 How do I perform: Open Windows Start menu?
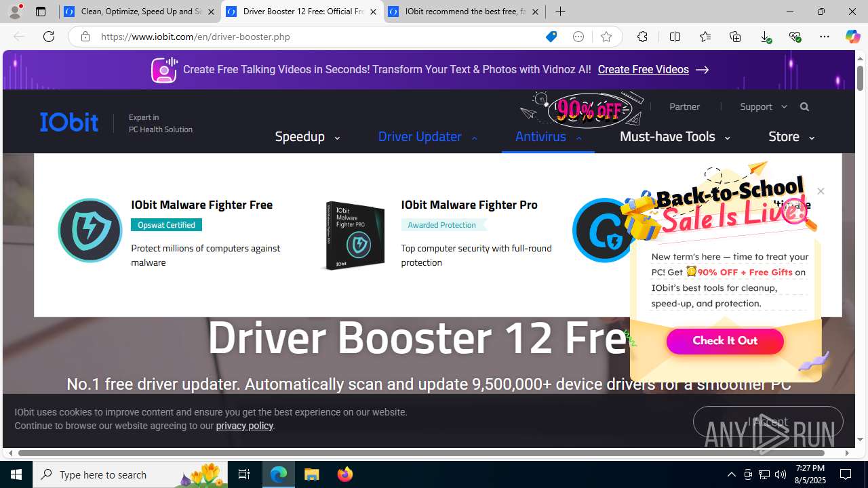click(x=16, y=474)
